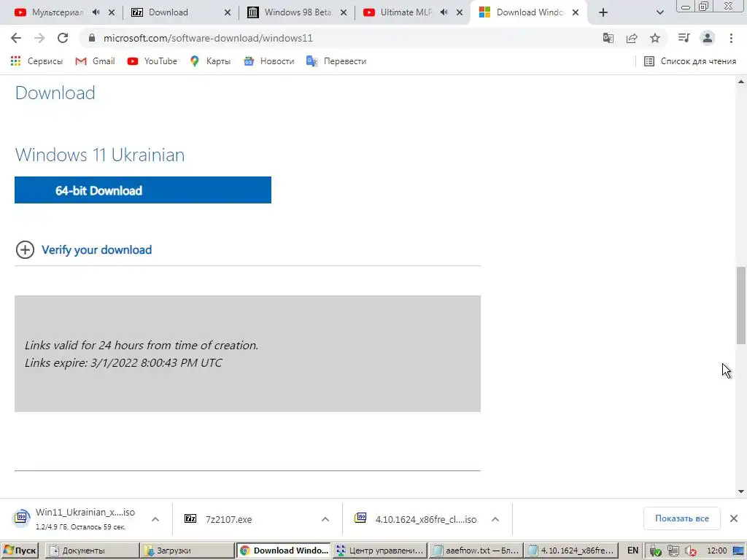Reload the current page
This screenshot has width=747, height=560.
[x=63, y=38]
